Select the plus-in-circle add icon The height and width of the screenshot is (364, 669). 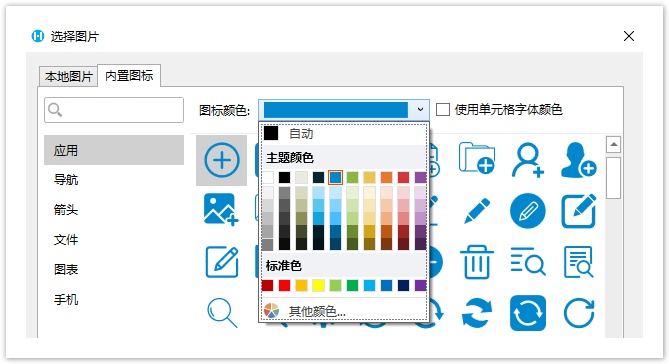point(221,160)
